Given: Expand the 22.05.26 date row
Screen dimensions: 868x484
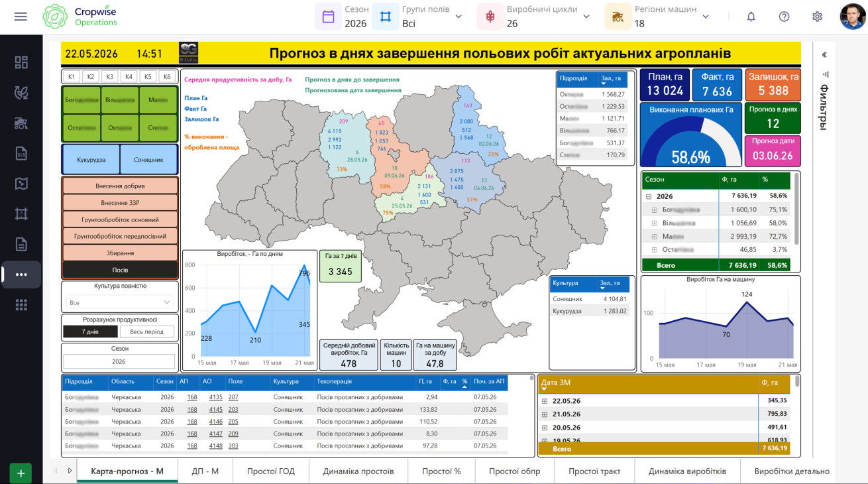Looking at the screenshot, I should (x=545, y=401).
